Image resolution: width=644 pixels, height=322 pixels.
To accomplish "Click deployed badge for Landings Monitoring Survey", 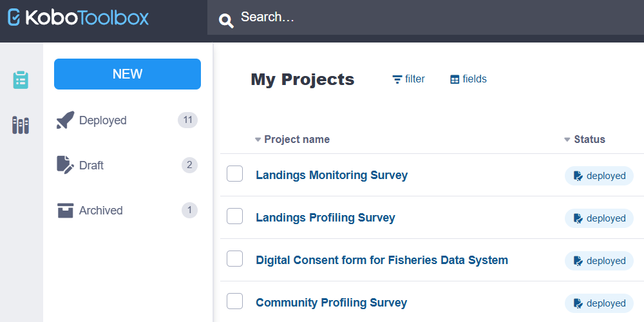I will 599,176.
